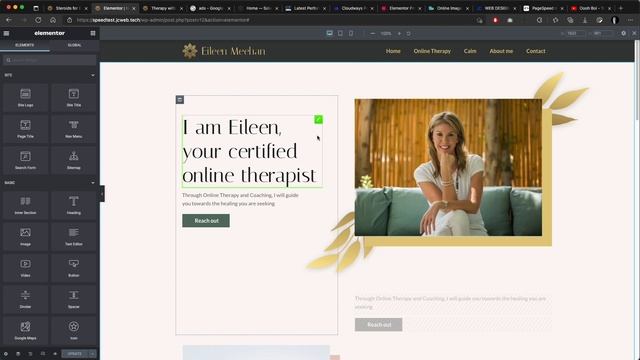Reload the page in browser
This screenshot has width=640, height=360.
(38, 20)
